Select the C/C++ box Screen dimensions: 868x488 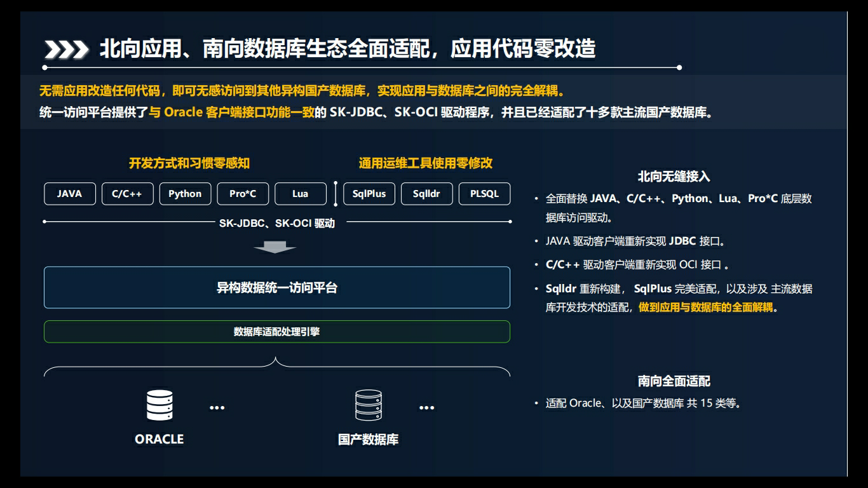[127, 194]
